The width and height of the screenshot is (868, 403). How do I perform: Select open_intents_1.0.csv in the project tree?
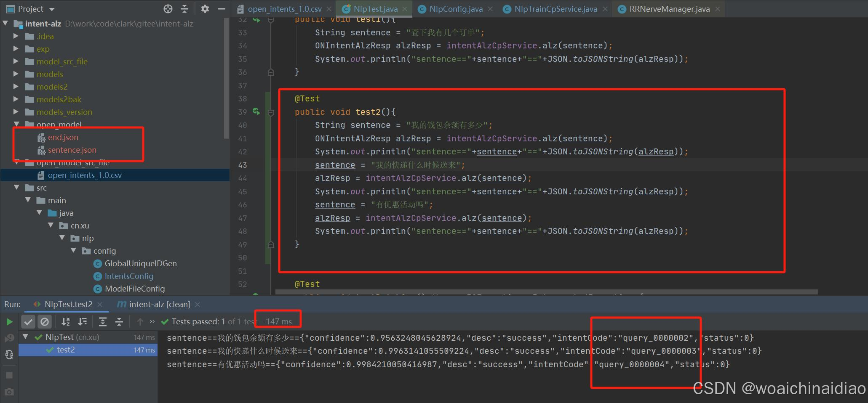(115, 175)
